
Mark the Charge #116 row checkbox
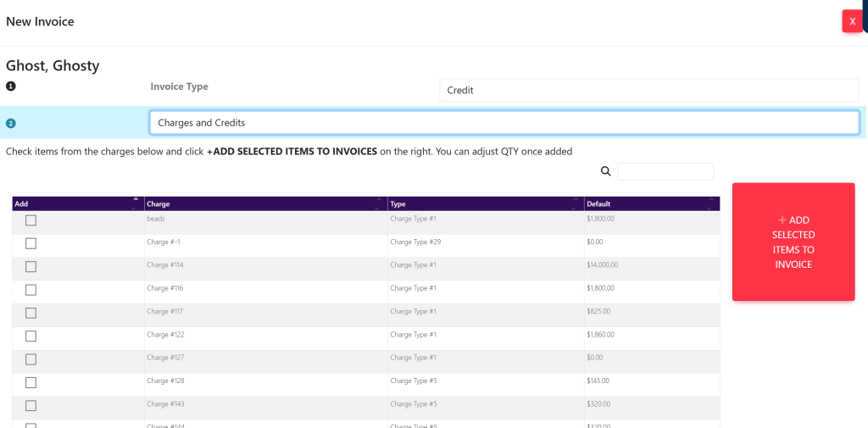pos(31,290)
